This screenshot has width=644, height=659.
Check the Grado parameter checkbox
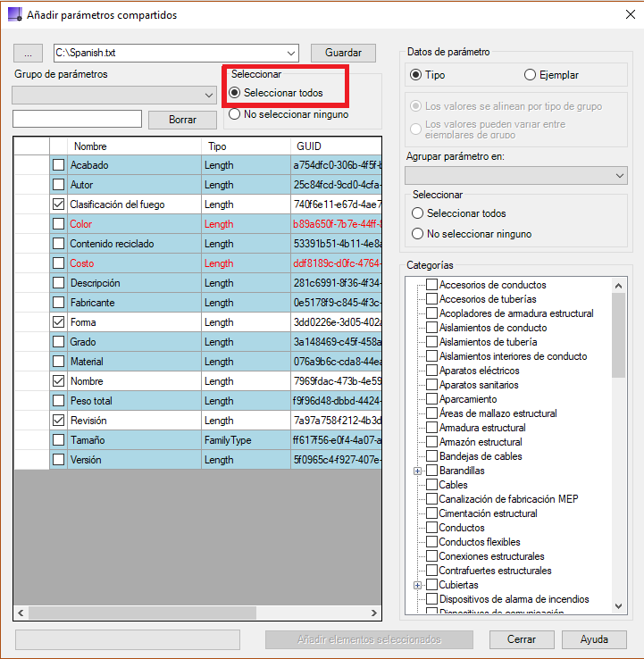(x=58, y=342)
